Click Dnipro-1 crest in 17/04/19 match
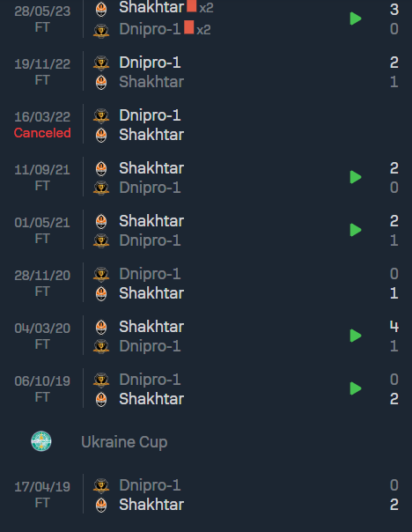Screen dimensions: 412x532 point(101,485)
